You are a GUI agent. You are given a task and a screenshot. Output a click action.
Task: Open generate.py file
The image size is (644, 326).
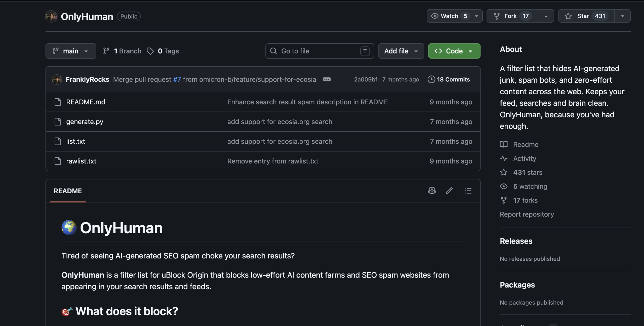tap(85, 122)
